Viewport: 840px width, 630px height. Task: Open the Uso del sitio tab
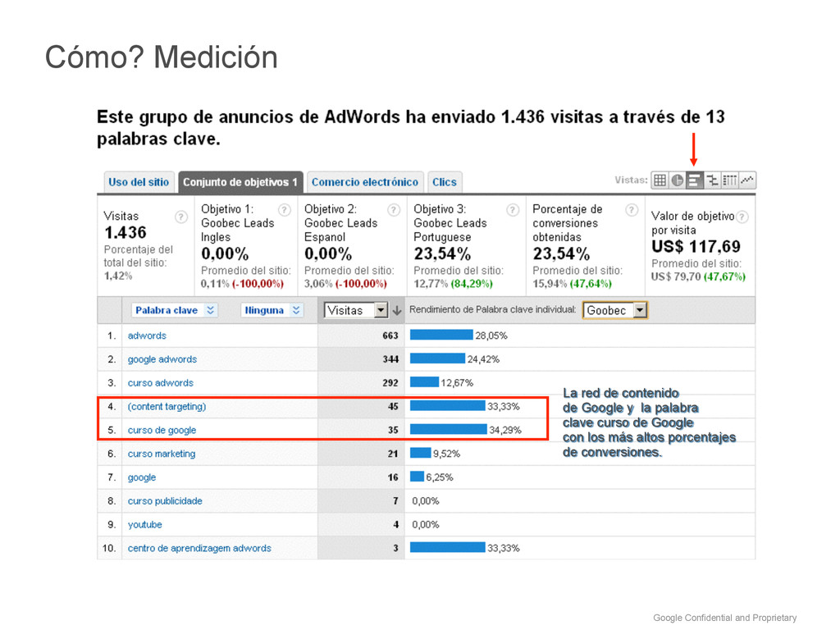coord(139,182)
